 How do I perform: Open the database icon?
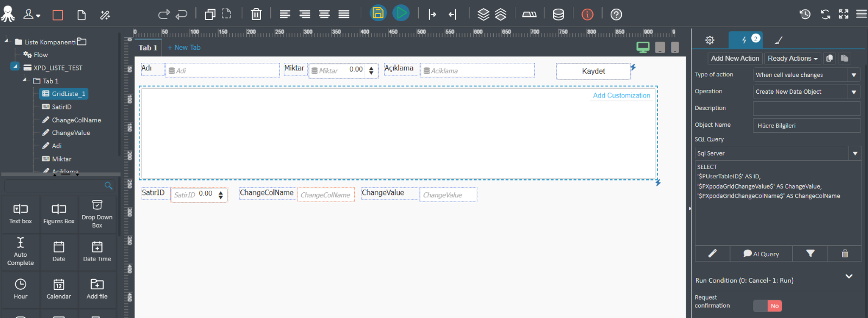[558, 15]
